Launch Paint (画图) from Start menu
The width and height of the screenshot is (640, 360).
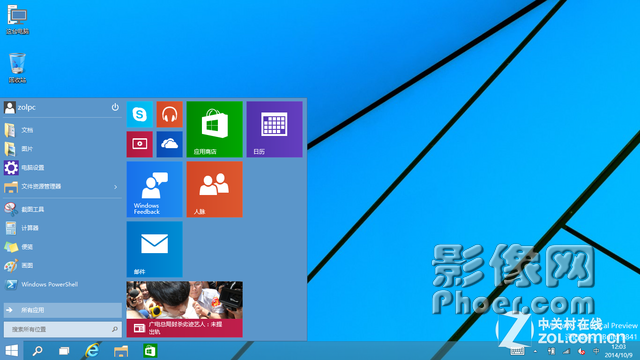[x=62, y=266]
